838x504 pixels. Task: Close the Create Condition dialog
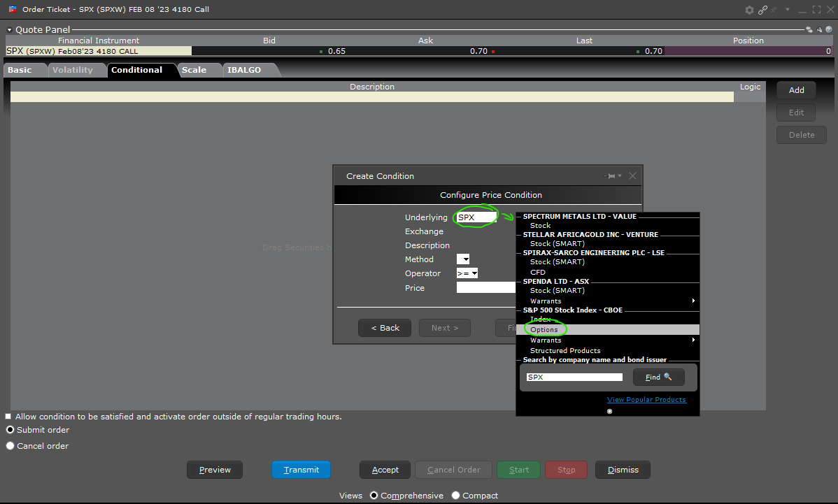[633, 175]
